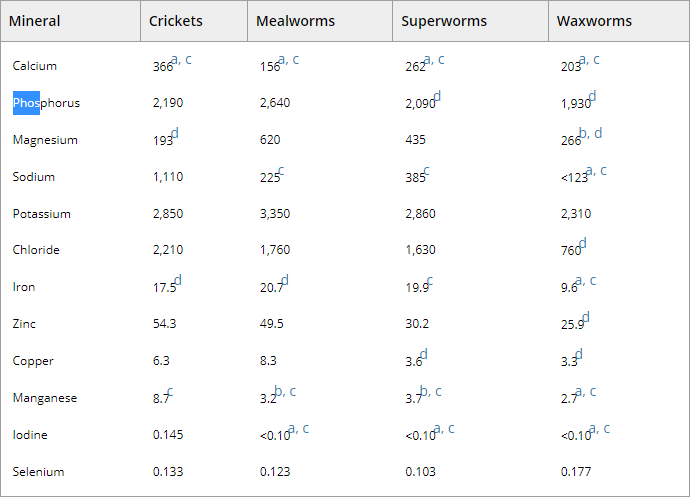This screenshot has width=690, height=497.
Task: Open footnote b on Waxworms Magnesium value
Action: (x=583, y=133)
